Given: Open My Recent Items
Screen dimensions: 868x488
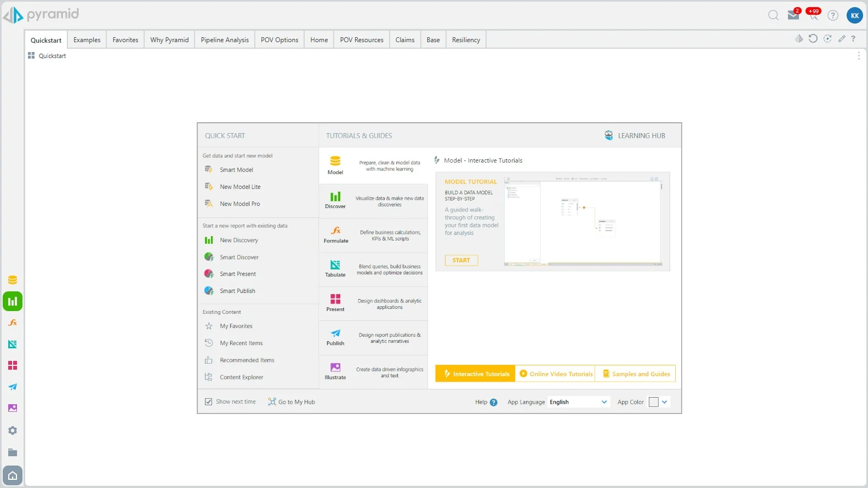Looking at the screenshot, I should 241,343.
